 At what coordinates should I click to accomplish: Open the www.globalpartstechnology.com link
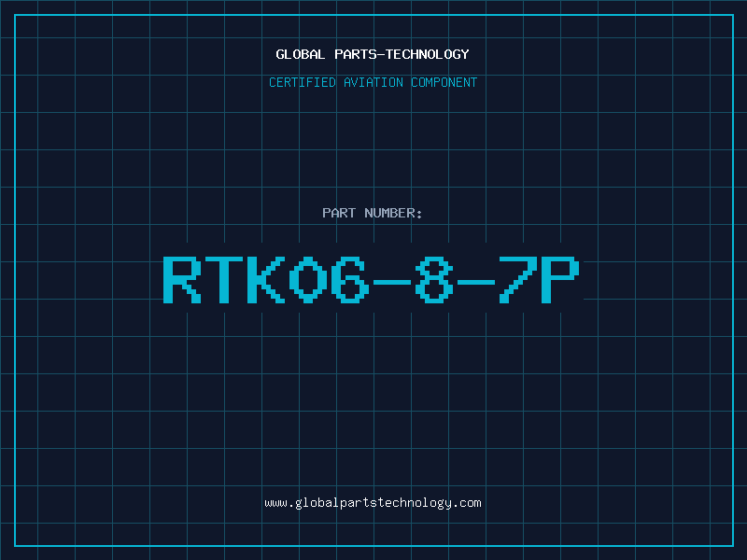[373, 503]
